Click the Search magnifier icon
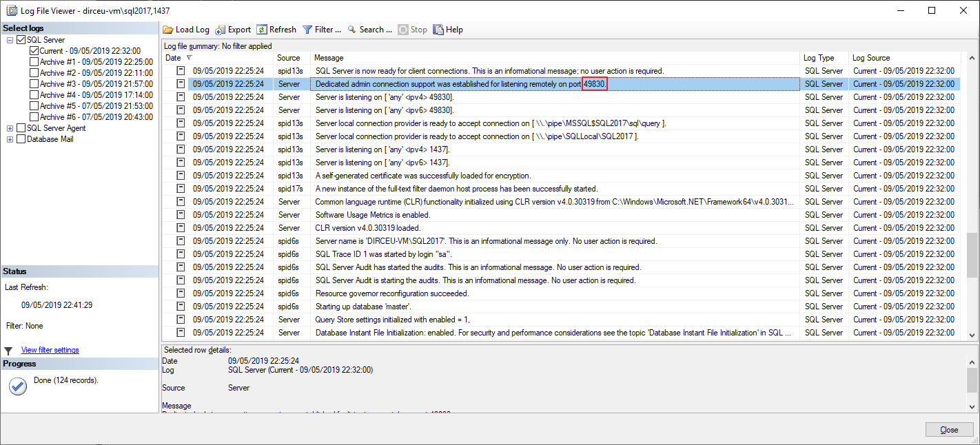The height and width of the screenshot is (445, 980). coord(351,30)
